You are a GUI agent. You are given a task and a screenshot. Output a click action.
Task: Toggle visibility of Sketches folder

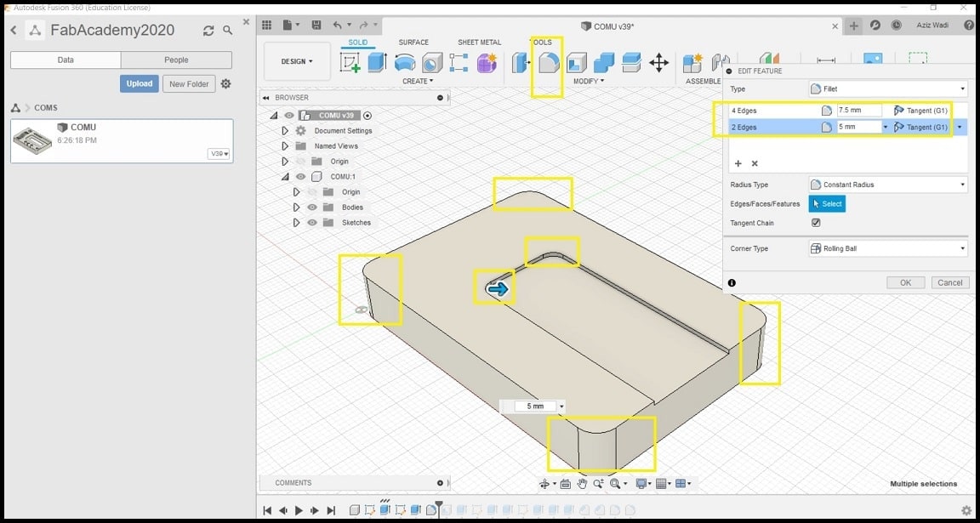pyautogui.click(x=312, y=223)
